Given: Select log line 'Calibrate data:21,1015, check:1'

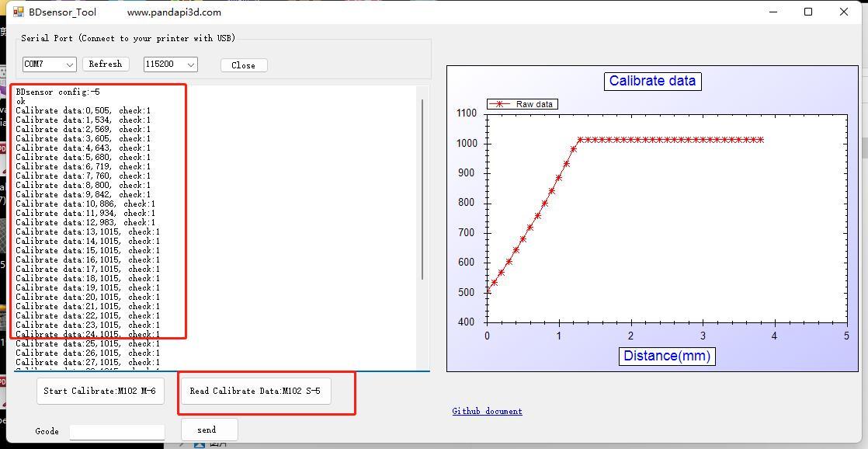Looking at the screenshot, I should (88, 306).
